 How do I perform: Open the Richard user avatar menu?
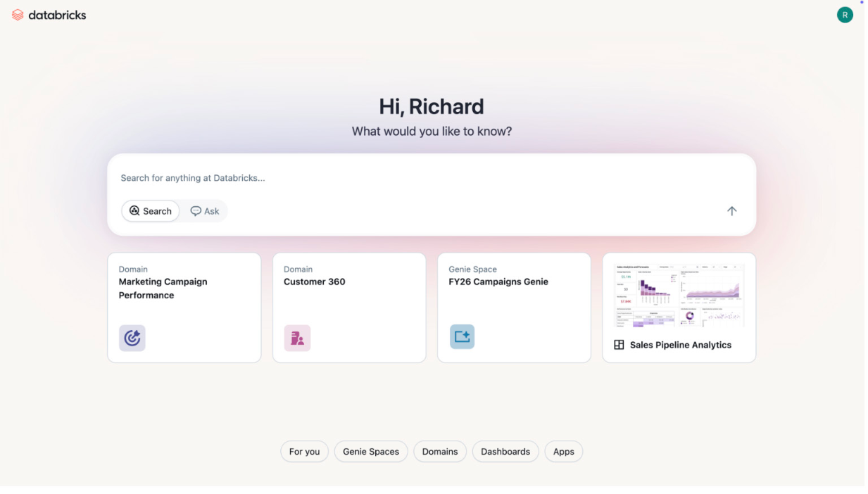point(845,15)
